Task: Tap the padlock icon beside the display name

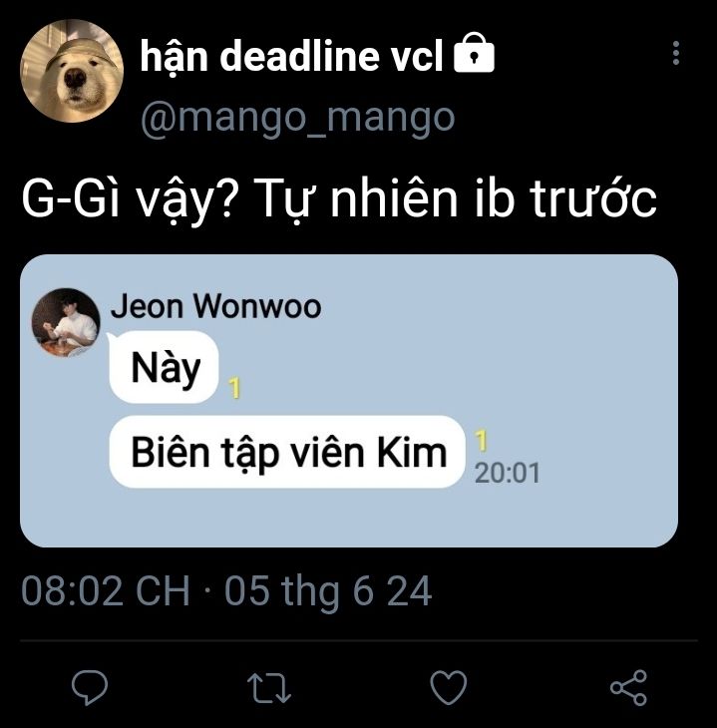Action: 474,53
